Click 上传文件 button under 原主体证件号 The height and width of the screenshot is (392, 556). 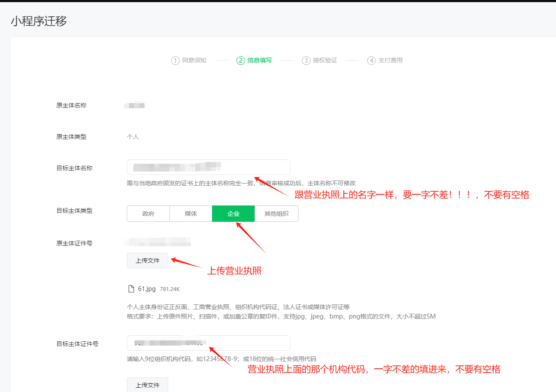coord(147,260)
